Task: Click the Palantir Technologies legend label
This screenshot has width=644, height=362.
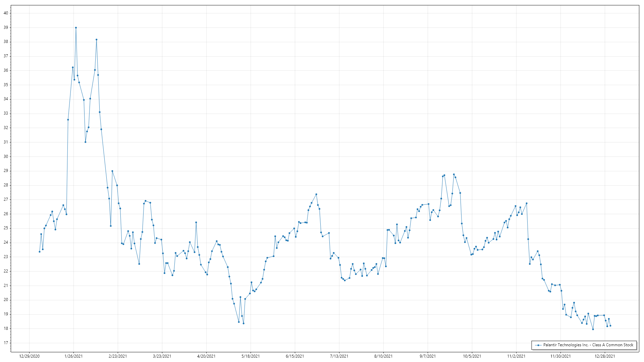Action: click(588, 345)
